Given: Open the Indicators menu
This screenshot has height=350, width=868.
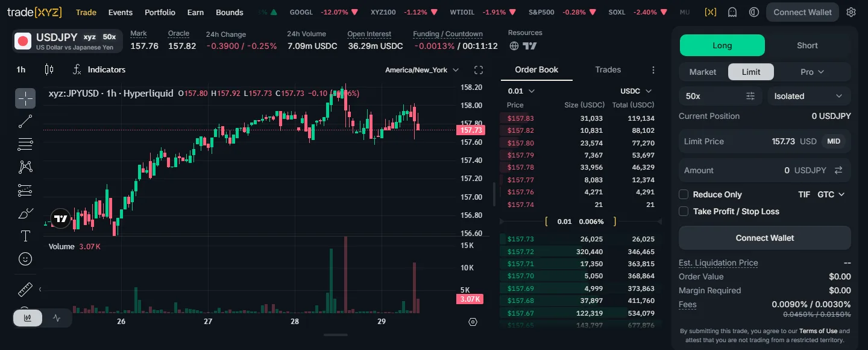Looking at the screenshot, I should pos(99,69).
